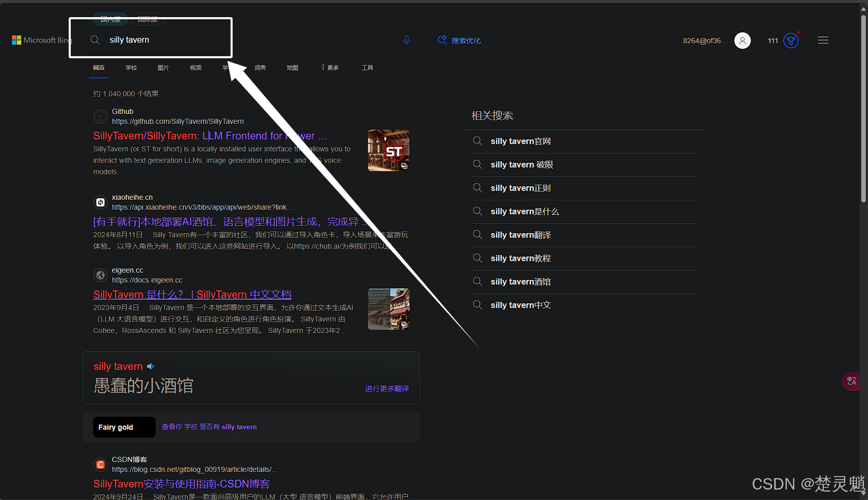
Task: Click the Fairy gold badge
Action: (x=124, y=427)
